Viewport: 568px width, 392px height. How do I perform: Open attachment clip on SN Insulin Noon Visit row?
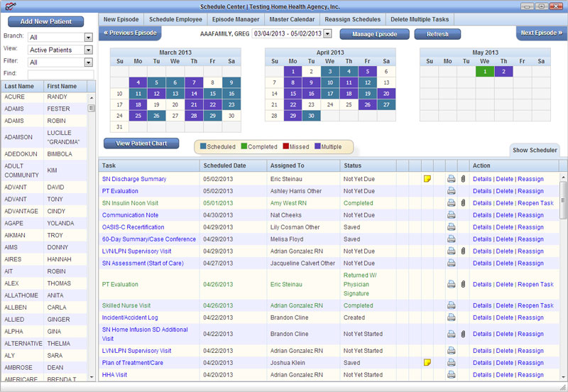pyautogui.click(x=463, y=203)
